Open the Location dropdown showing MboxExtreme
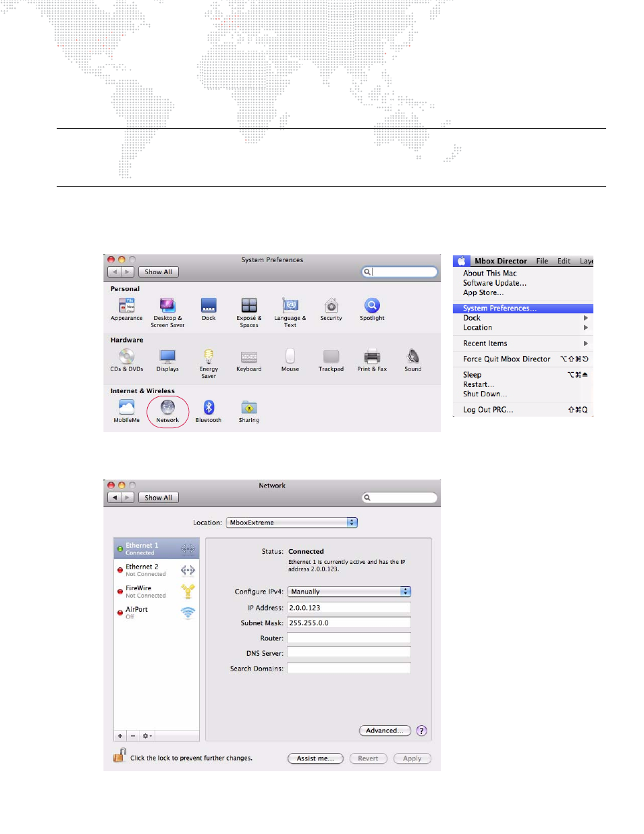The image size is (644, 834). point(292,523)
